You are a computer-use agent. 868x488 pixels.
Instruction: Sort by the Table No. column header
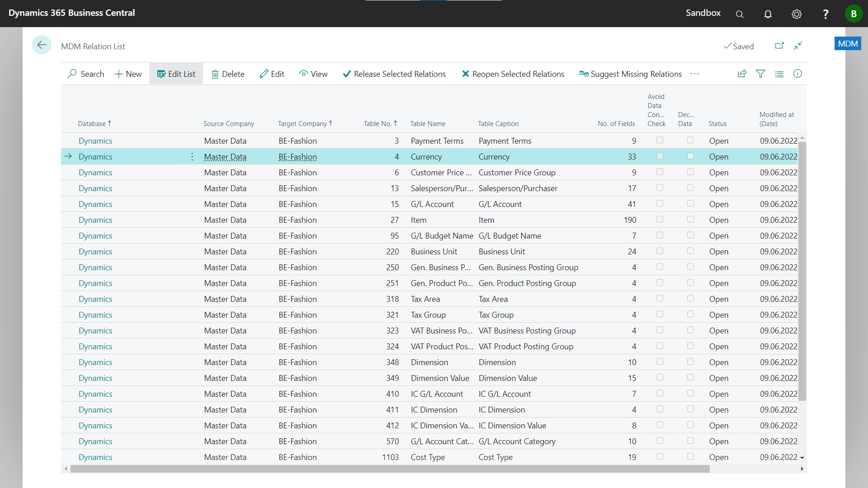(x=380, y=123)
